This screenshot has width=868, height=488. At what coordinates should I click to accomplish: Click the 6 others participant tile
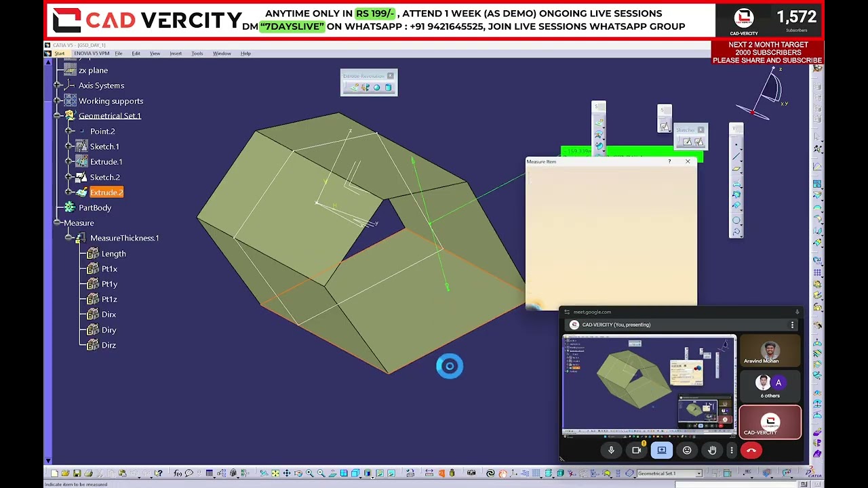coord(770,387)
